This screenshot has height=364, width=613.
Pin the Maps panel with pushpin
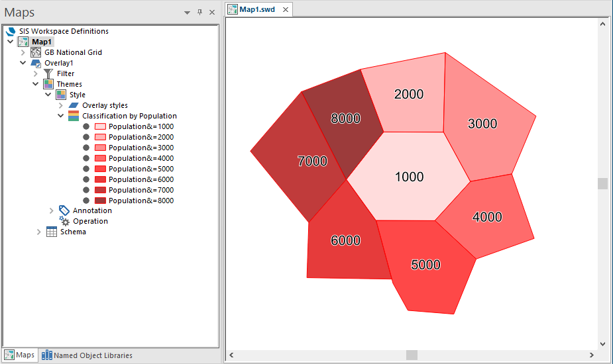[199, 12]
